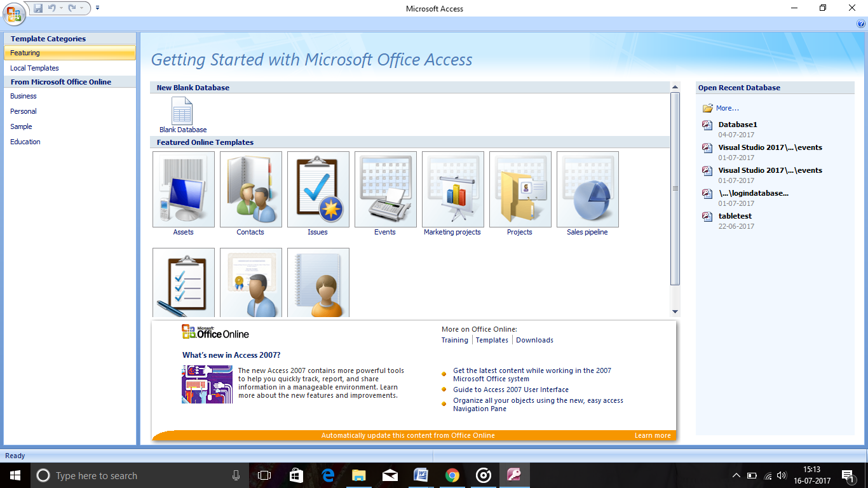The image size is (868, 488).
Task: Open Microsoft Edge from taskbar
Action: (x=328, y=475)
